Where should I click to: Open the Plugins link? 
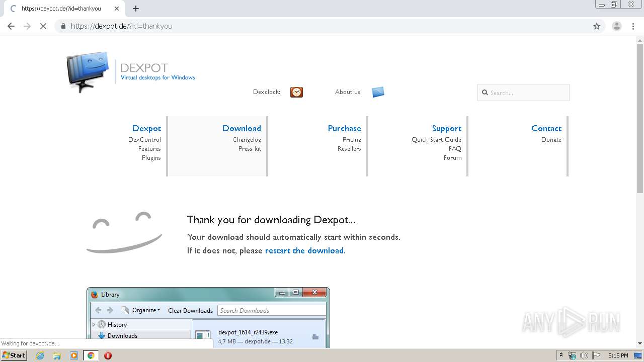pos(151,158)
